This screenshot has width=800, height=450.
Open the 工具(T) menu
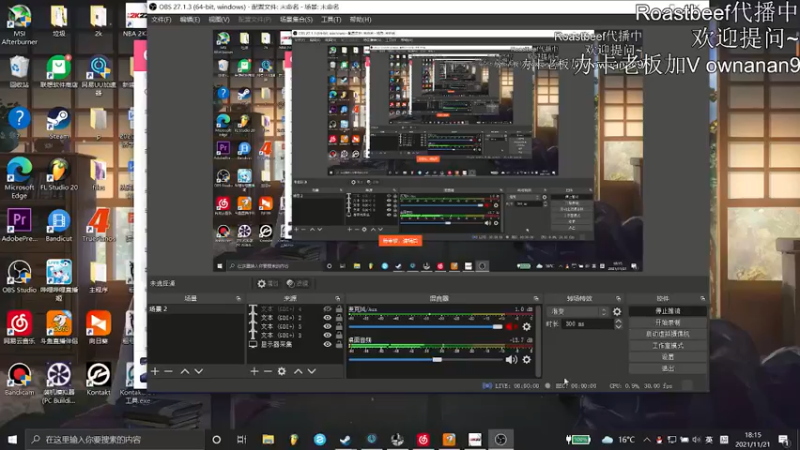pos(331,19)
